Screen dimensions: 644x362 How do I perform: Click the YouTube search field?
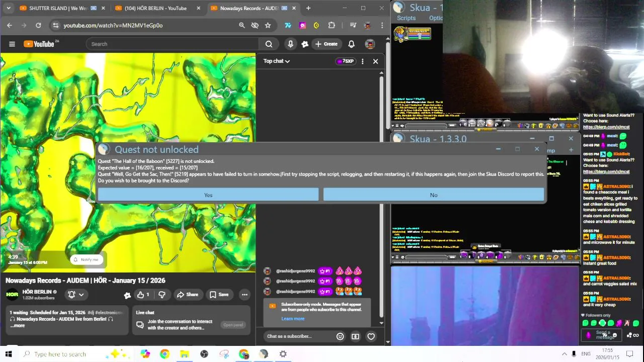pyautogui.click(x=172, y=44)
